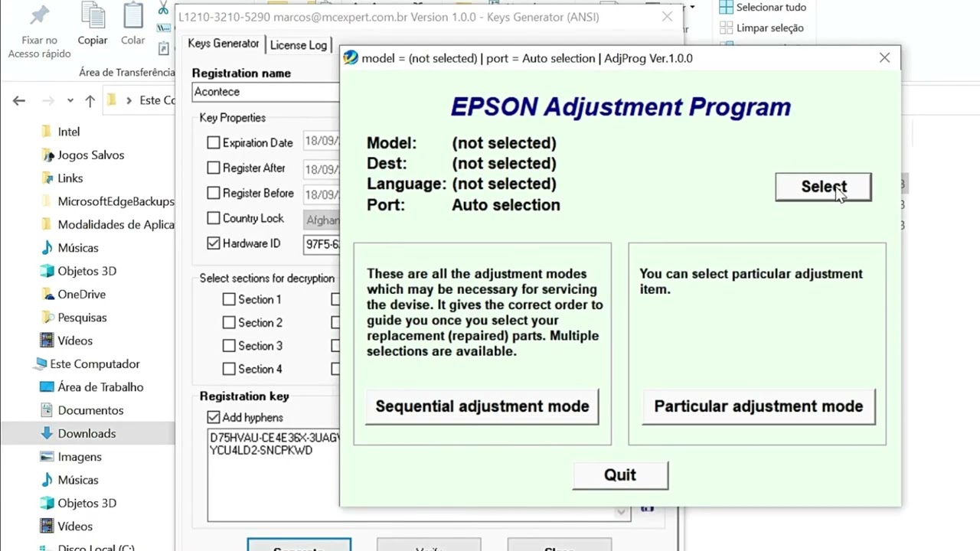
Task: Click the Jogos Salvos folder icon
Action: [47, 155]
